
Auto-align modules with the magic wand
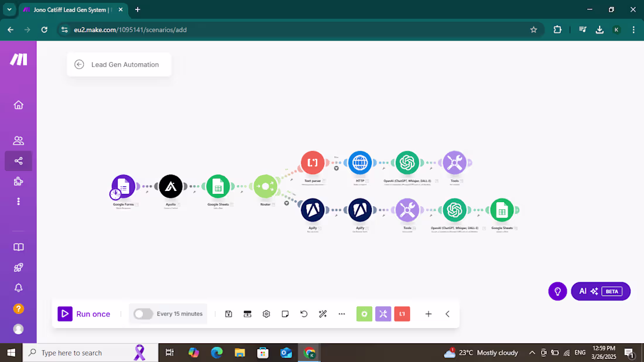tap(323, 314)
